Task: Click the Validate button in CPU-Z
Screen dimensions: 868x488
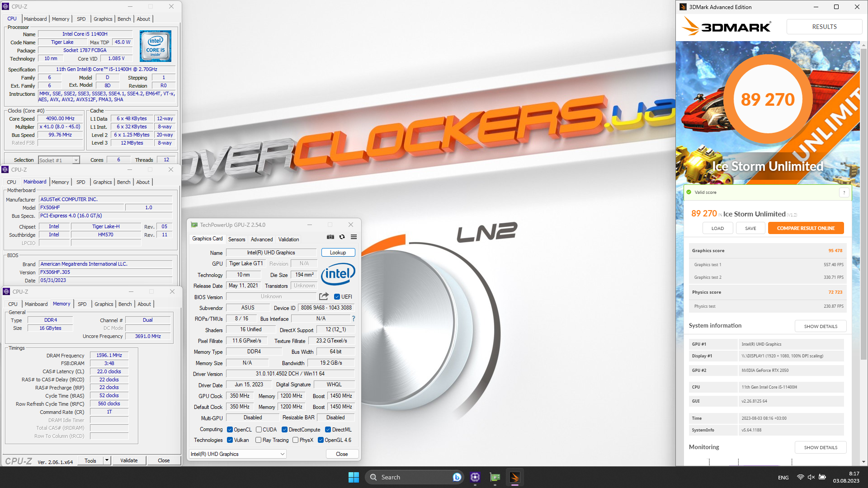Action: (x=129, y=460)
